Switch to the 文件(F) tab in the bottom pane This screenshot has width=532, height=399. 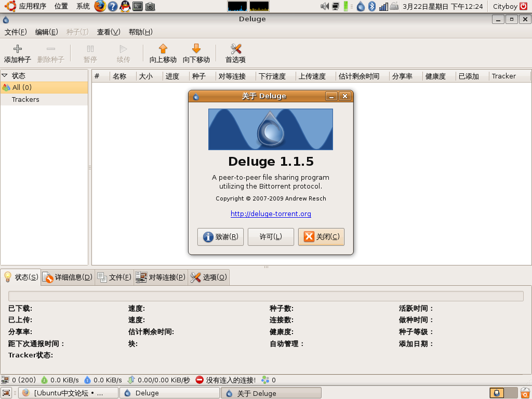[114, 277]
